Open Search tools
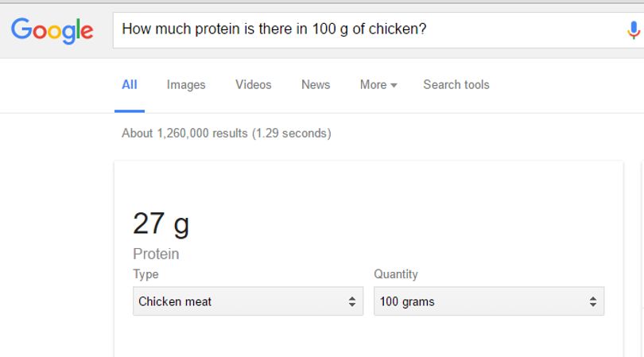The width and height of the screenshot is (644, 357). 456,84
